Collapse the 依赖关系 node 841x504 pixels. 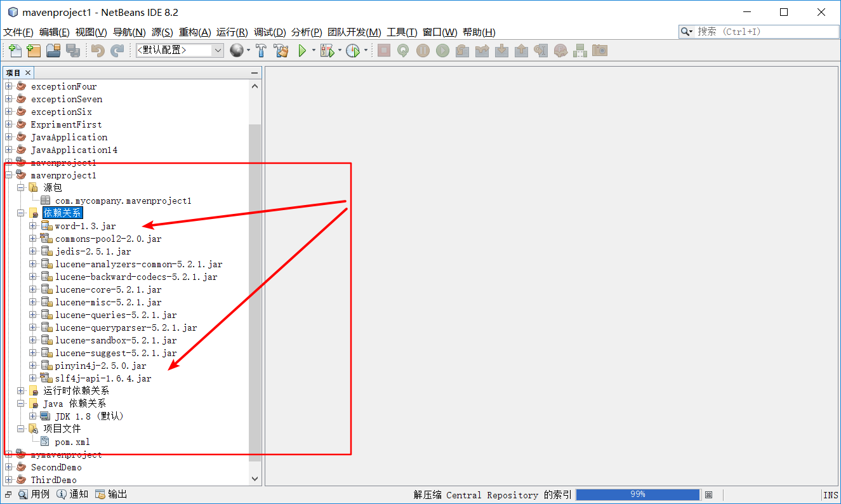click(x=20, y=213)
